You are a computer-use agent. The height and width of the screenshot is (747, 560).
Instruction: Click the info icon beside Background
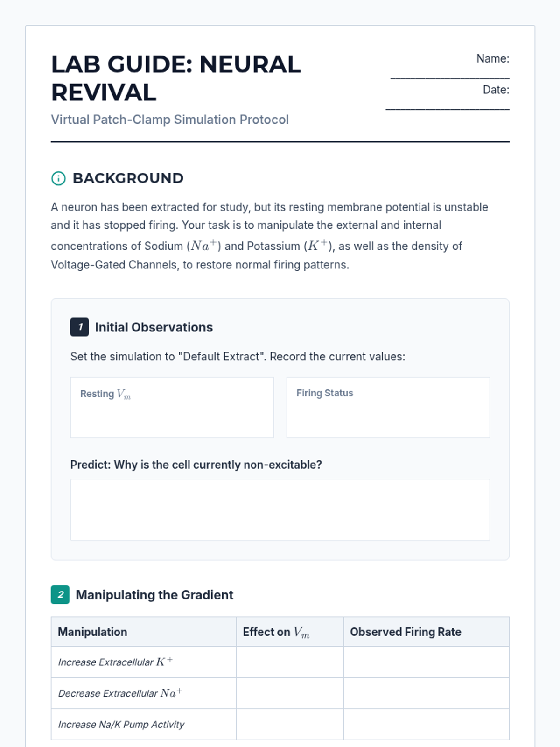58,178
